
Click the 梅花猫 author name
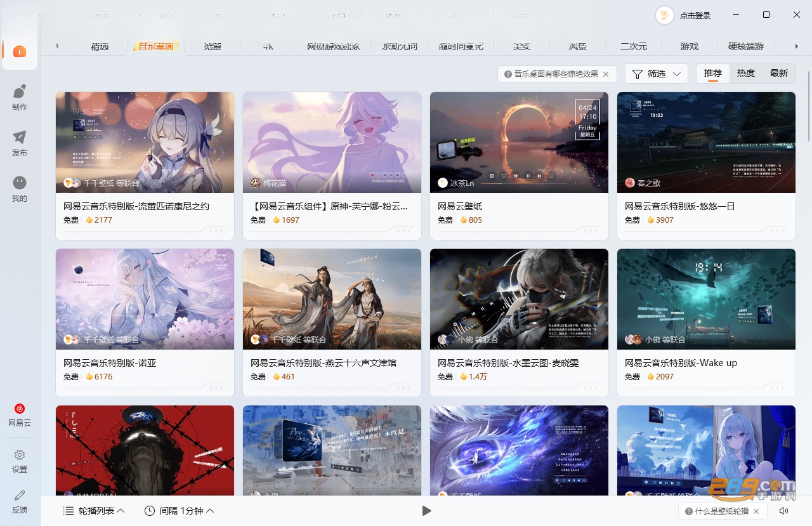click(x=275, y=183)
